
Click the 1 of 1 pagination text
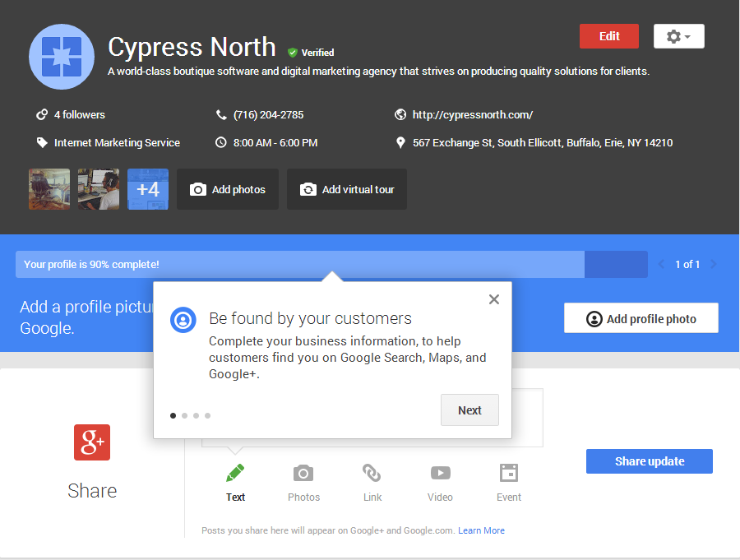point(687,265)
